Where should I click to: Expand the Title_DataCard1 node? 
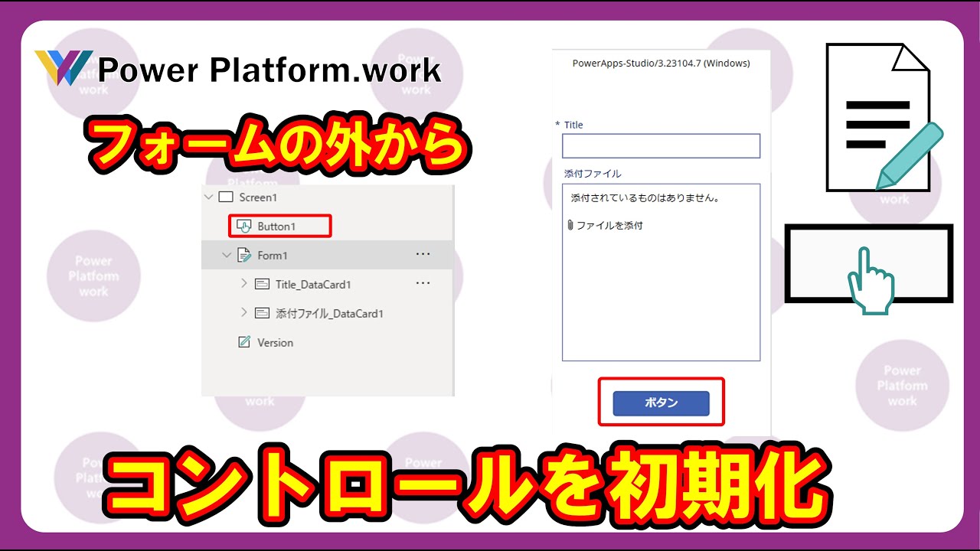[243, 284]
